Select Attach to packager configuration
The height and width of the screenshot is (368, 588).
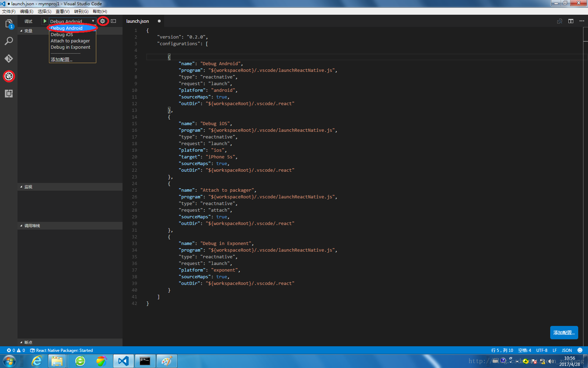point(72,41)
